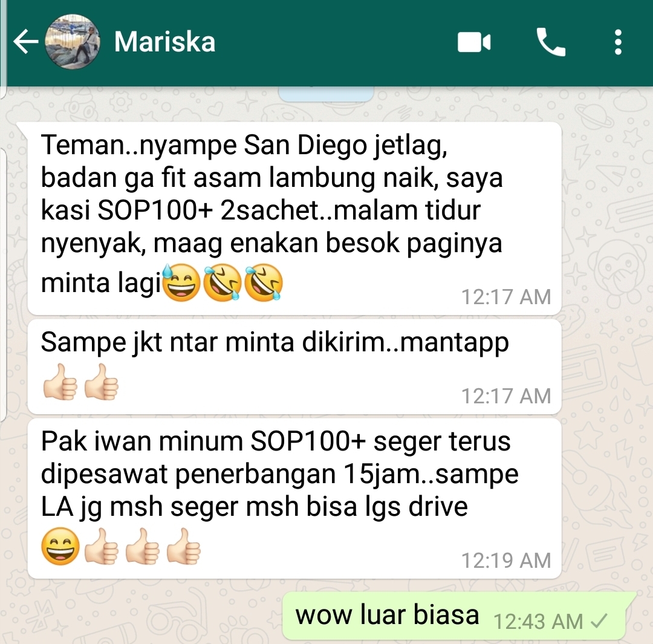
Task: Tap the grinning emoji in third message
Action: 60,546
